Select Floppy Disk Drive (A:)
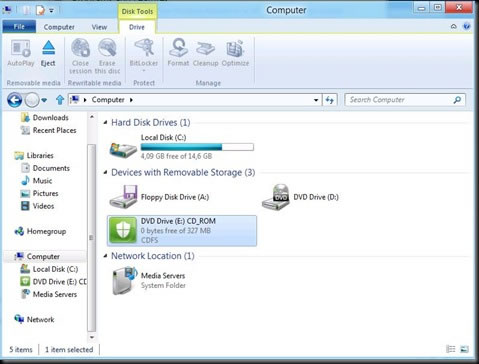This screenshot has height=364, width=479. tap(159, 197)
